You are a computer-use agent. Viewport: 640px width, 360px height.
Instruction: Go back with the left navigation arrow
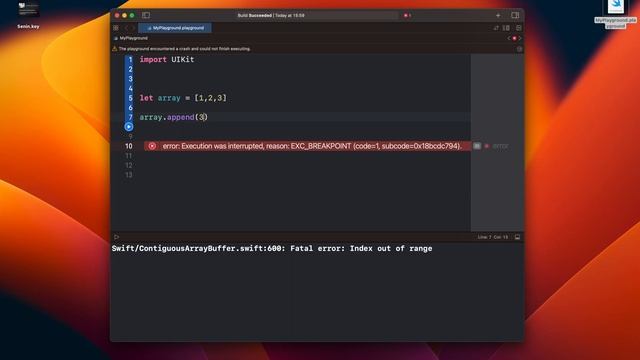[x=126, y=28]
